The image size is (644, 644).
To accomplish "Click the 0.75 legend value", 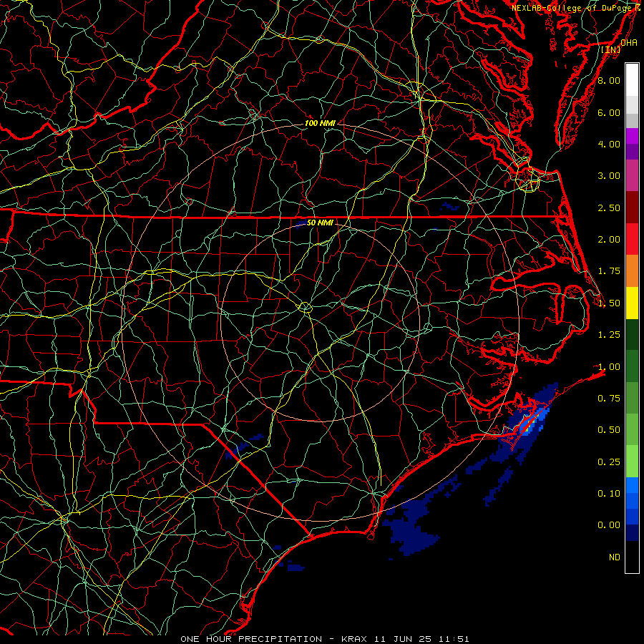I will point(609,399).
